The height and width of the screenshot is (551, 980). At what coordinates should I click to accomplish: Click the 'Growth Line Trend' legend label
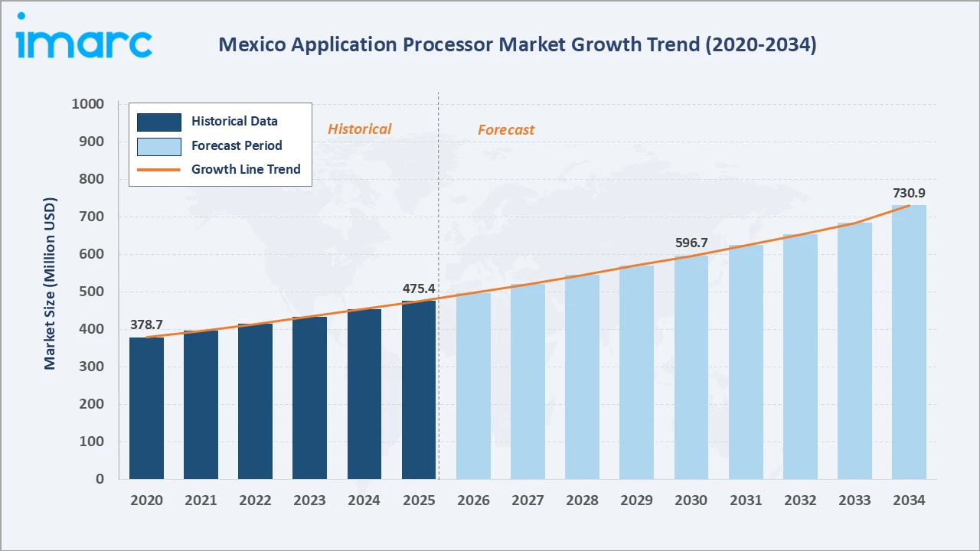tap(246, 169)
